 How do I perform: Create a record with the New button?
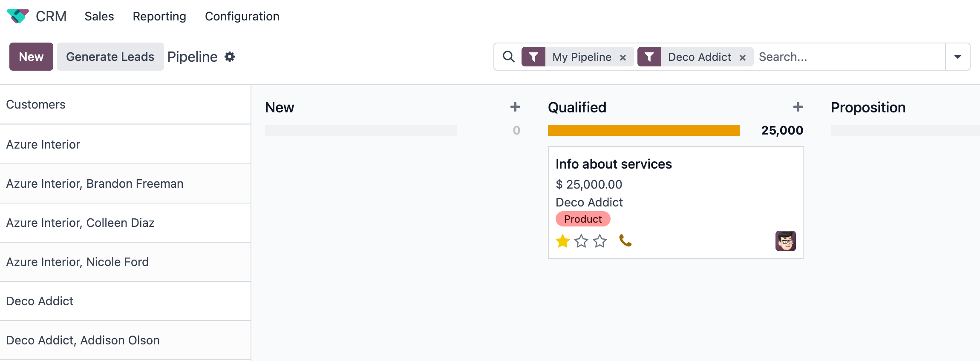(31, 57)
